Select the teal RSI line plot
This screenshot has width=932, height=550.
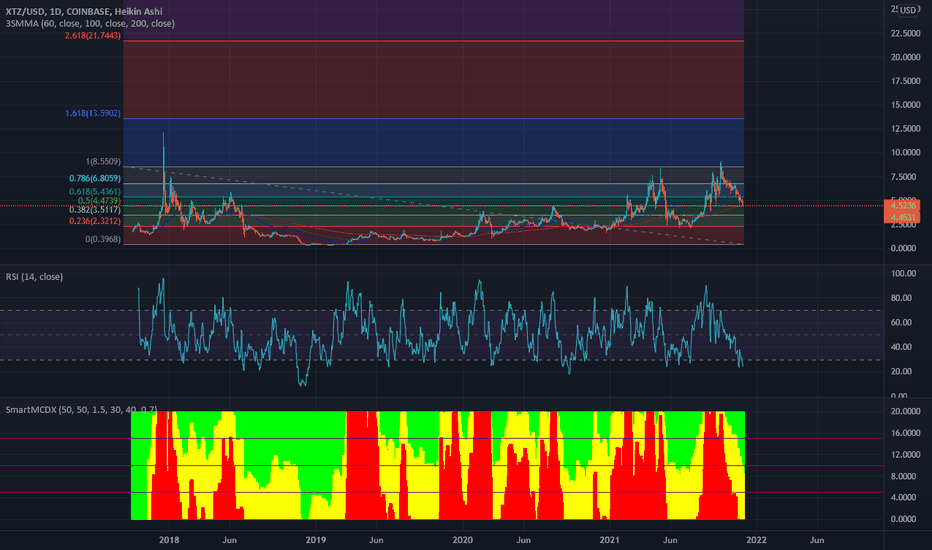(x=440, y=333)
